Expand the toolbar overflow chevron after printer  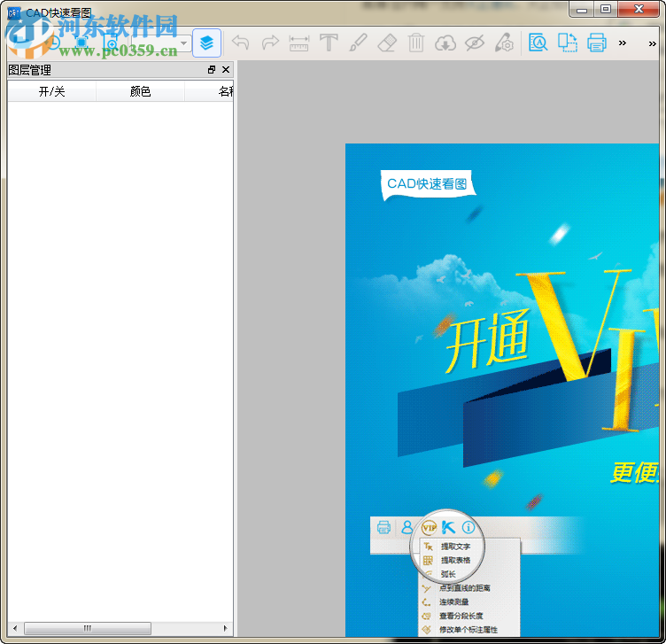click(x=623, y=43)
